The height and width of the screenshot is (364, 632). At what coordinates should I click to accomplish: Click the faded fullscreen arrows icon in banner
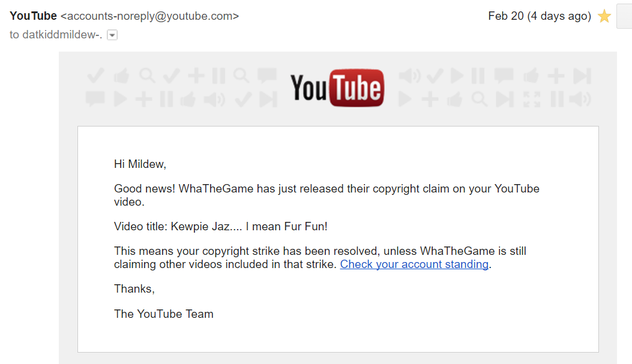click(x=532, y=99)
